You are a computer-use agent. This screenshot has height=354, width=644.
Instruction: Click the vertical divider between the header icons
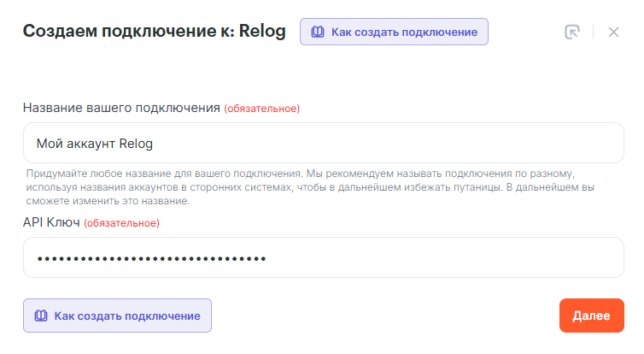[x=593, y=32]
